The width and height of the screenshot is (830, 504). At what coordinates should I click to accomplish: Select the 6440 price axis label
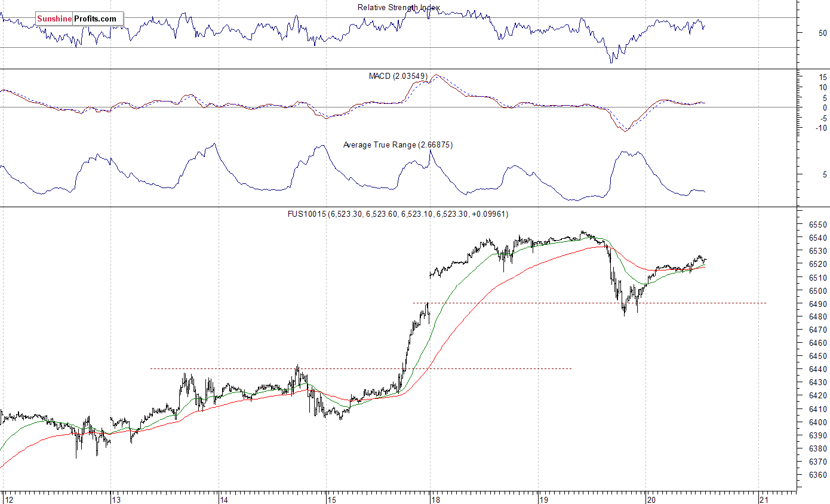point(817,370)
